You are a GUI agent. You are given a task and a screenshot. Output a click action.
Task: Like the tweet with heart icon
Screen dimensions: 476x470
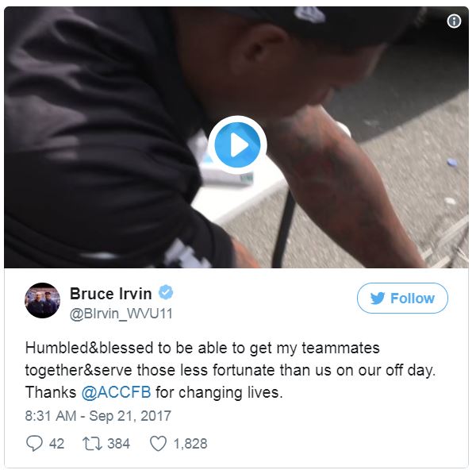point(158,444)
